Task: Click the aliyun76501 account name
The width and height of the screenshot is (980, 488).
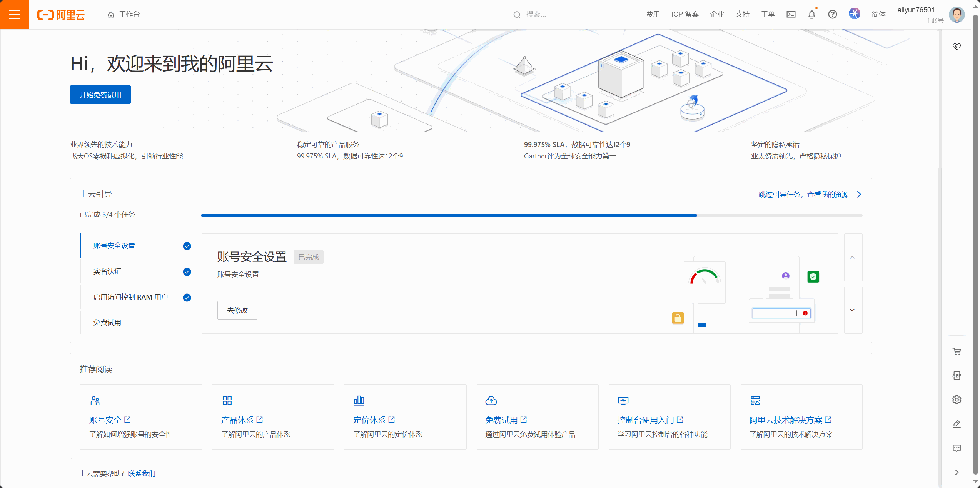Action: tap(920, 10)
